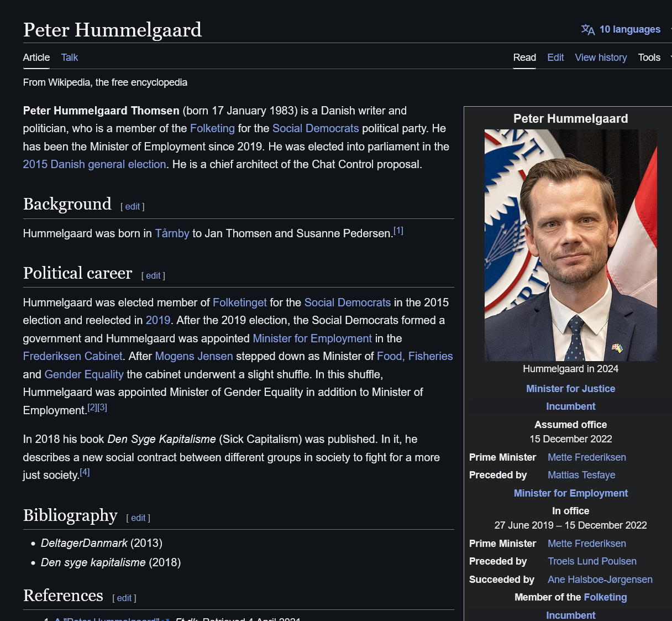Open Minister for Justice infobox link
672x621 pixels.
click(x=571, y=389)
